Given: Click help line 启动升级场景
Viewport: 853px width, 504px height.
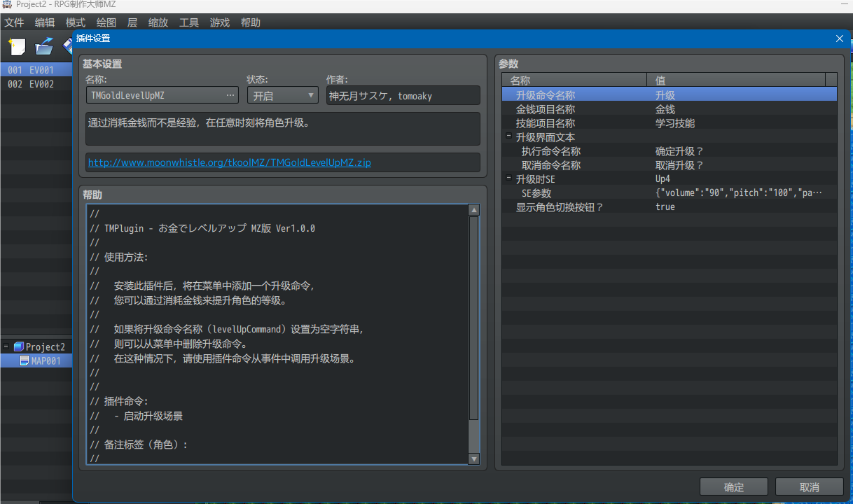Looking at the screenshot, I should (137, 416).
